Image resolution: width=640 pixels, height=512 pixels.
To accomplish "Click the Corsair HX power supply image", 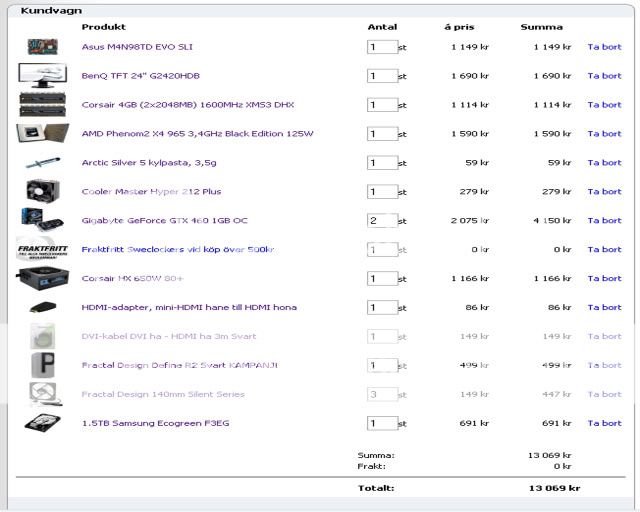I will pos(42,278).
